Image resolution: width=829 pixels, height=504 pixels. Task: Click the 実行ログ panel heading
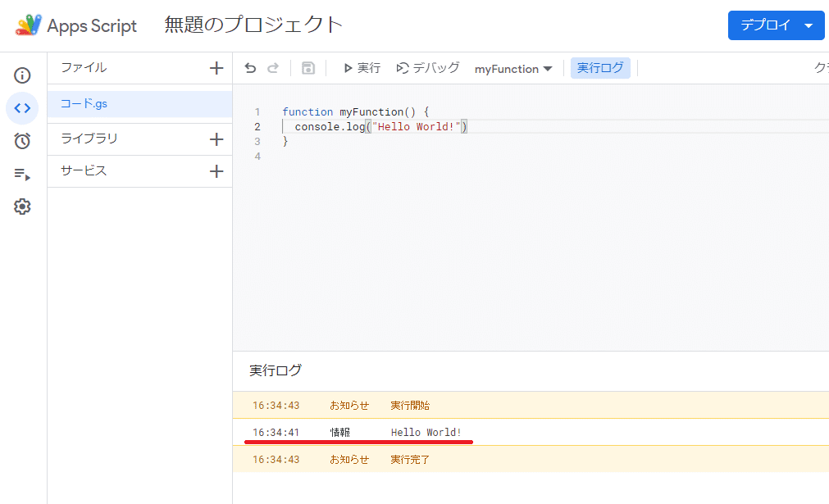coord(276,370)
